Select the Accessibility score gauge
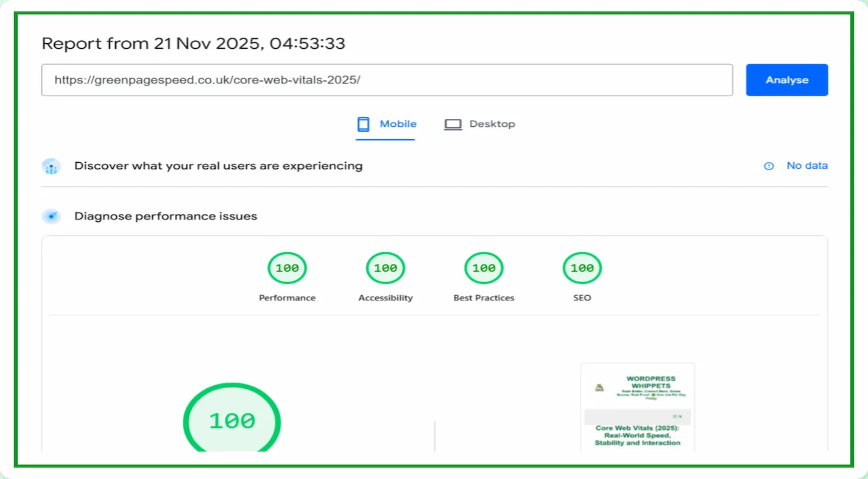Viewport: 868px width, 479px height. click(385, 268)
